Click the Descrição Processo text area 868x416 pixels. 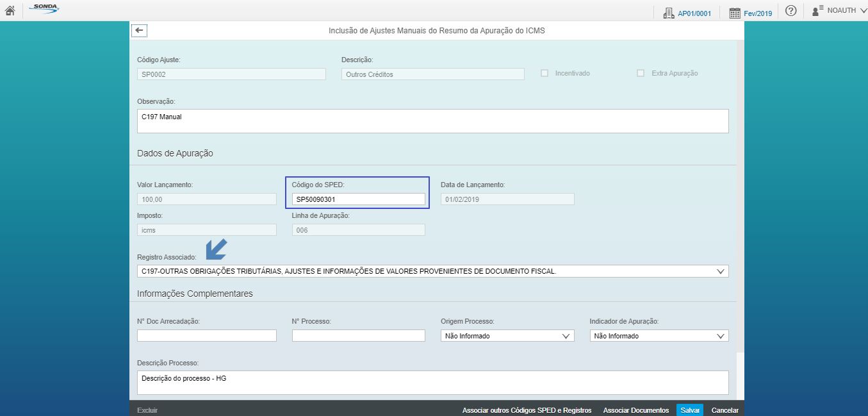coord(433,383)
